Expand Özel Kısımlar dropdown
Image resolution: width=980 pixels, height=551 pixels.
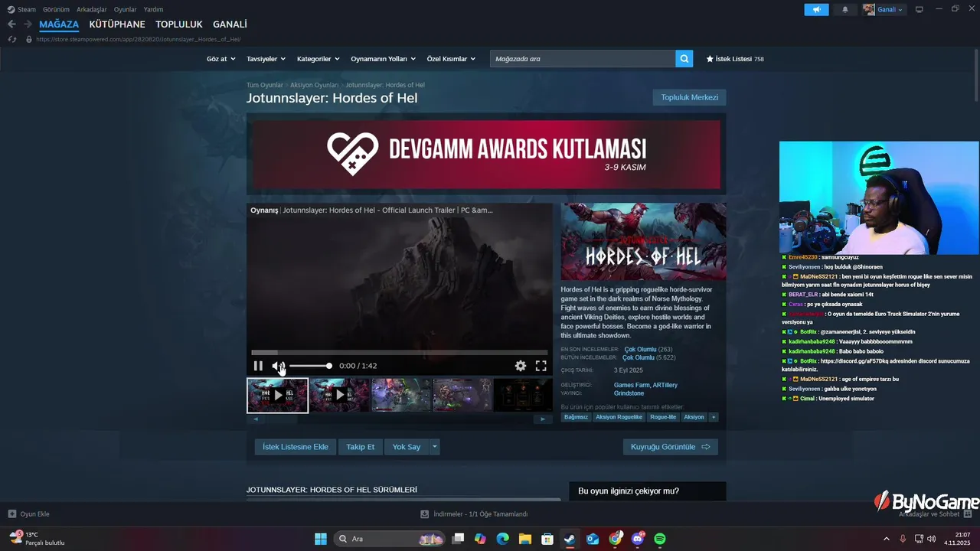point(451,59)
